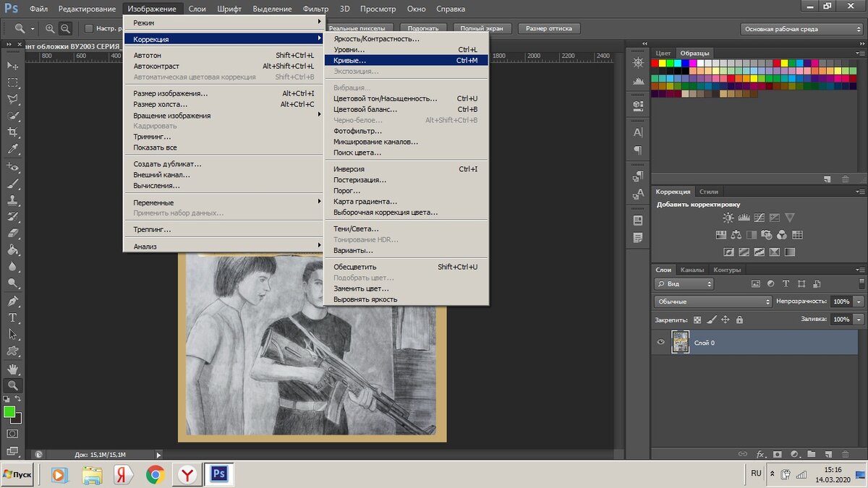The width and height of the screenshot is (868, 488).
Task: Click the Yandex Browser taskbar icon
Action: pyautogui.click(x=187, y=474)
